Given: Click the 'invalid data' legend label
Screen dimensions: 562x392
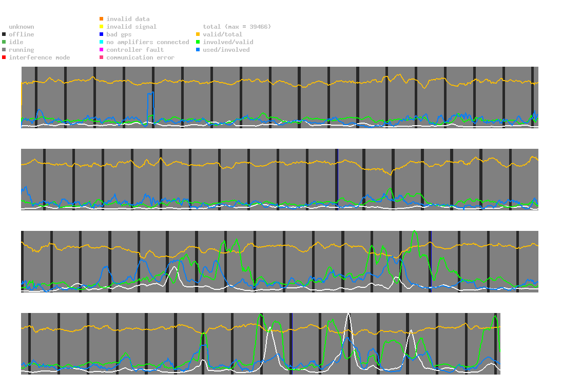Looking at the screenshot, I should click(x=128, y=19).
